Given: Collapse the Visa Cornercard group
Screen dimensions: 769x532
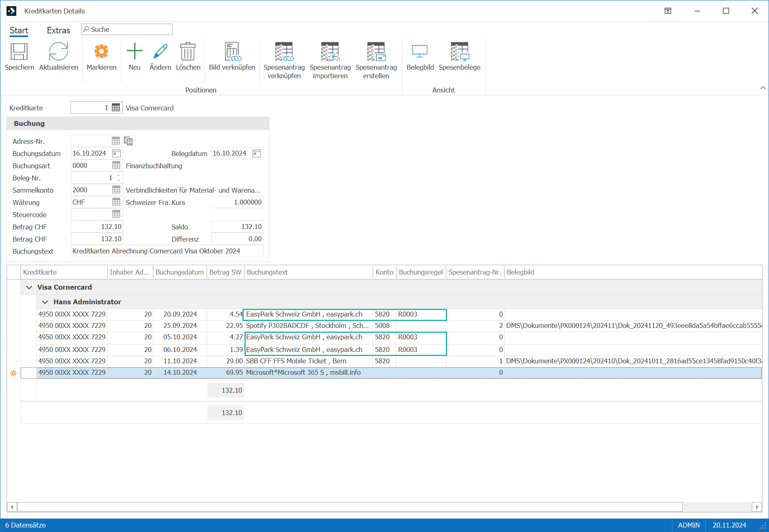Looking at the screenshot, I should coord(29,287).
